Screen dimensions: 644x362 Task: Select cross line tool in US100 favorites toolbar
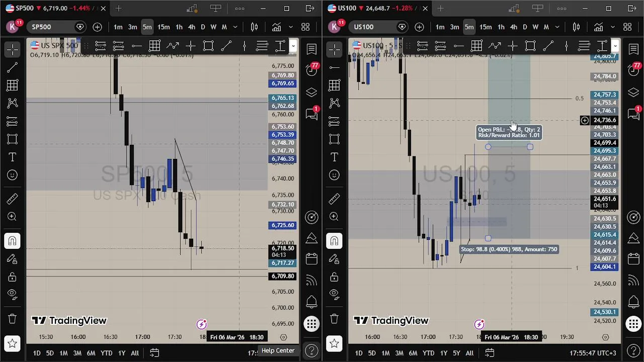pos(512,46)
